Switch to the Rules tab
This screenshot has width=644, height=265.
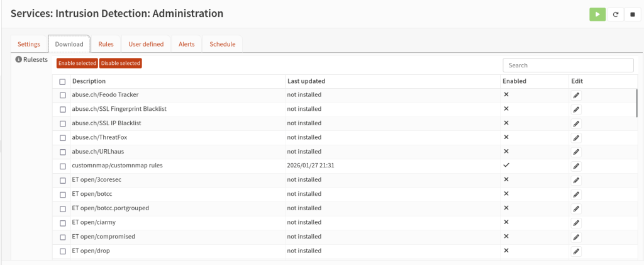(x=106, y=44)
